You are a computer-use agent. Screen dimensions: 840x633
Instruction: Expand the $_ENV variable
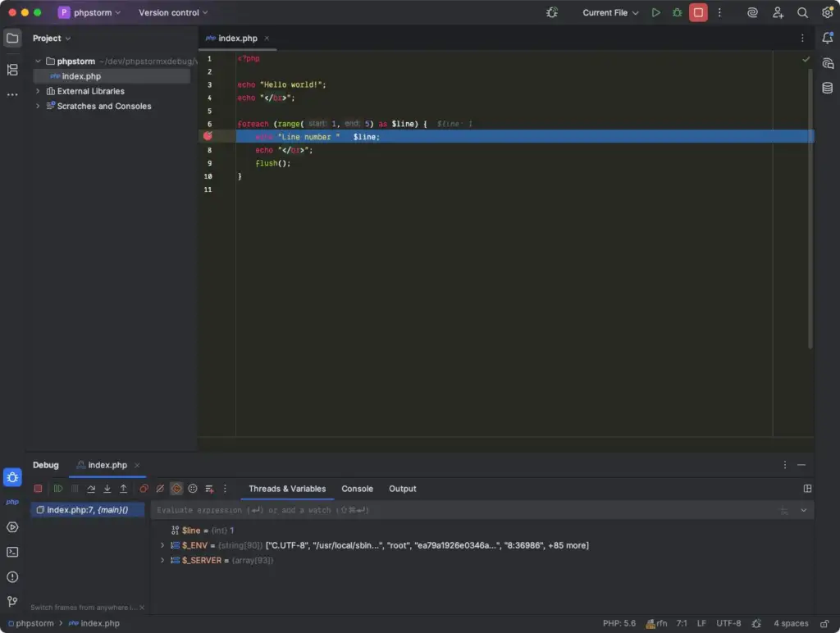click(x=162, y=545)
